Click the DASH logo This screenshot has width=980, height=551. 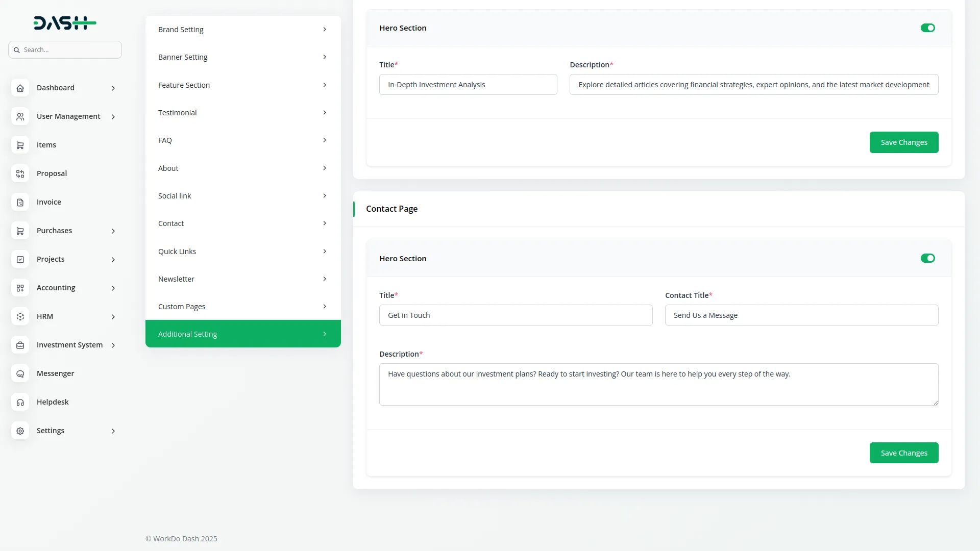65,23
